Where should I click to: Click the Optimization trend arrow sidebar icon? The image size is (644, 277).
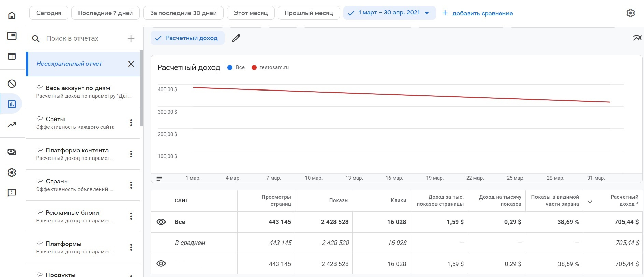tap(12, 125)
